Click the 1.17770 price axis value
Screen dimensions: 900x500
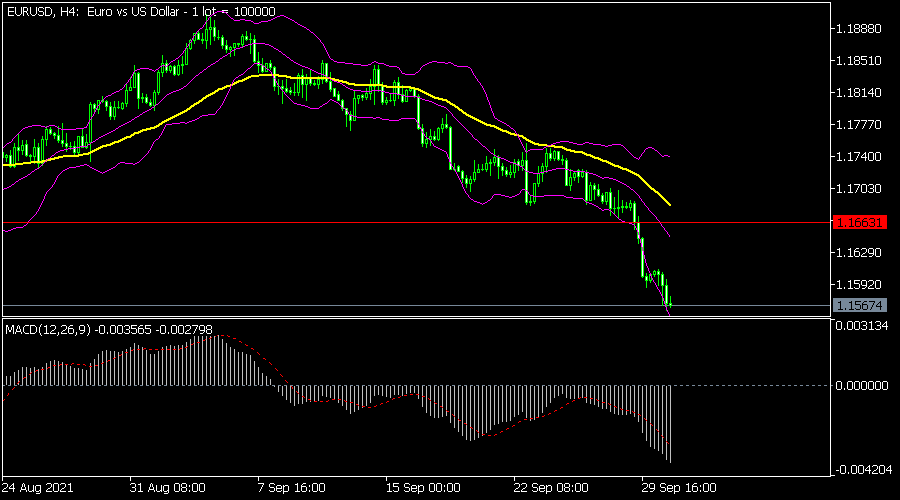click(x=859, y=125)
